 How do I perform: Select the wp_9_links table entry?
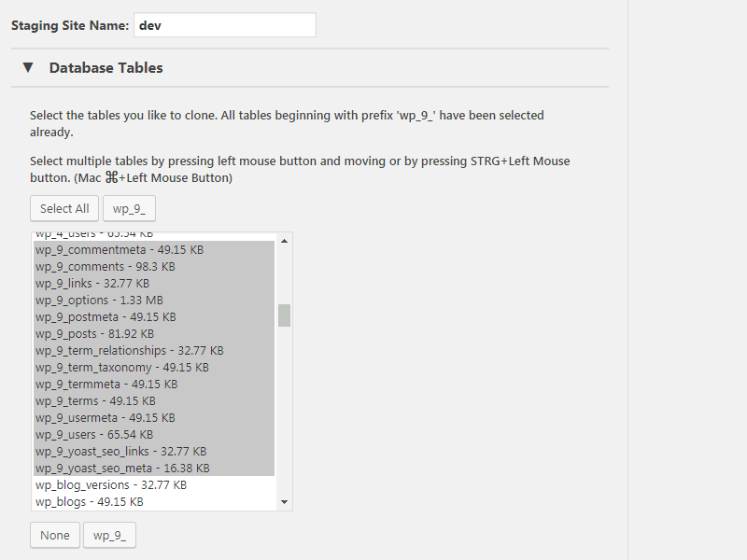154,284
